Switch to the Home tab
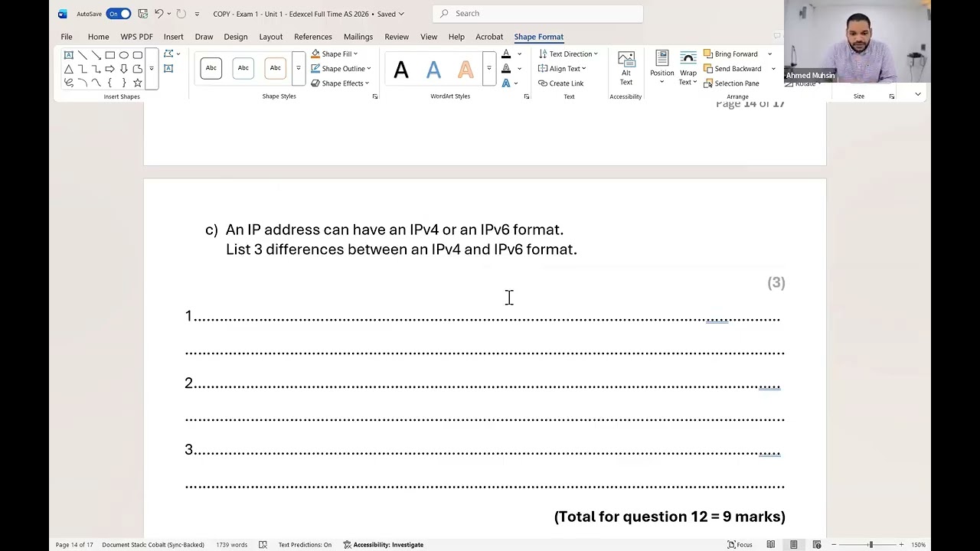980x551 pixels. click(x=98, y=37)
